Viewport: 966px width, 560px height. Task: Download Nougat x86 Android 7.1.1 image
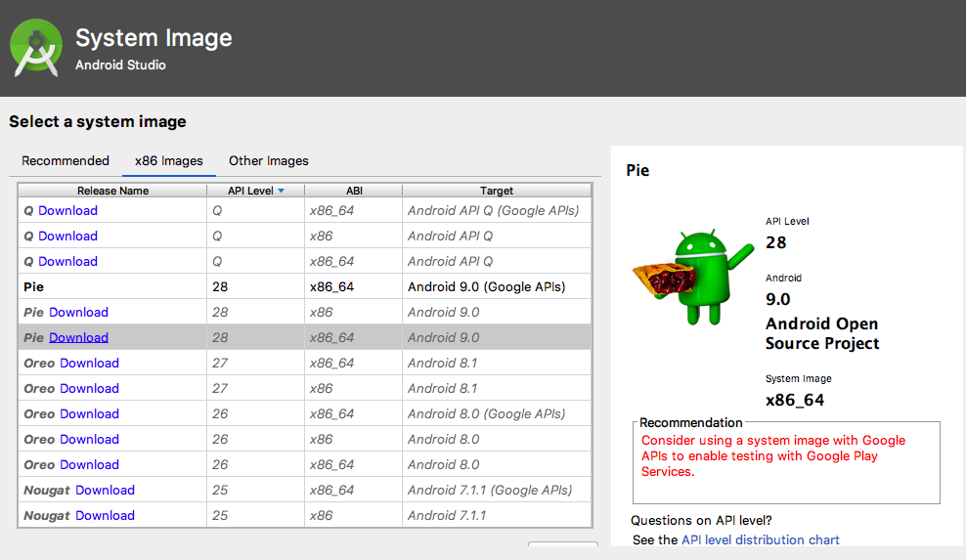106,516
